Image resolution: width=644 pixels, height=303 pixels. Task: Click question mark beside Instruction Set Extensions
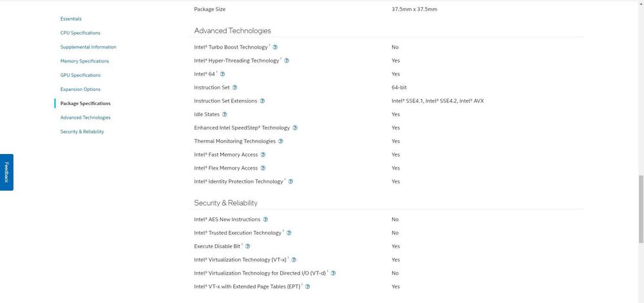pyautogui.click(x=262, y=101)
